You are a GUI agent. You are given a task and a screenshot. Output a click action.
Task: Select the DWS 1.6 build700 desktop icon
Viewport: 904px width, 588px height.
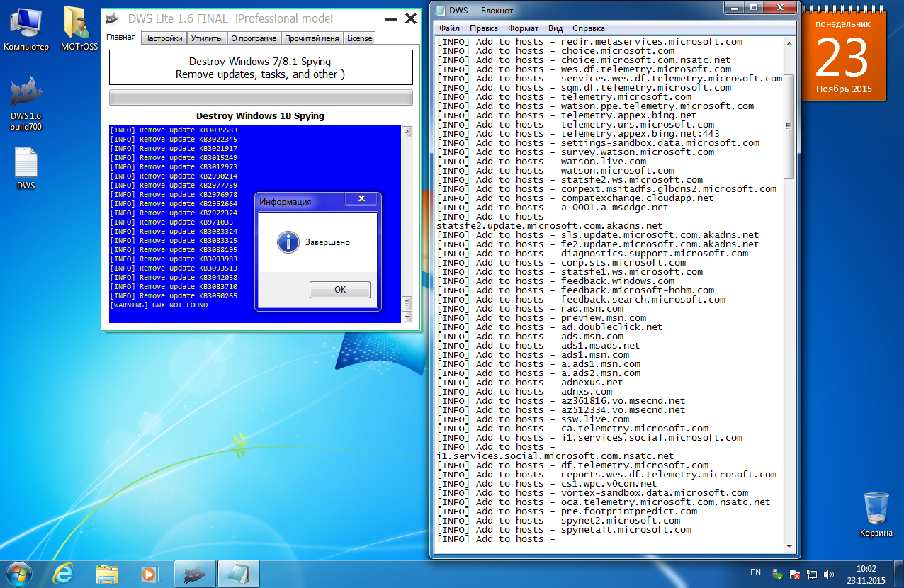click(26, 103)
